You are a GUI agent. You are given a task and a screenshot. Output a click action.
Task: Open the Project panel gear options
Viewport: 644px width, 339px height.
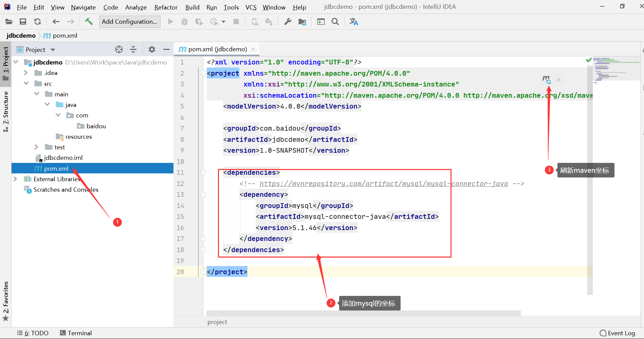point(152,50)
